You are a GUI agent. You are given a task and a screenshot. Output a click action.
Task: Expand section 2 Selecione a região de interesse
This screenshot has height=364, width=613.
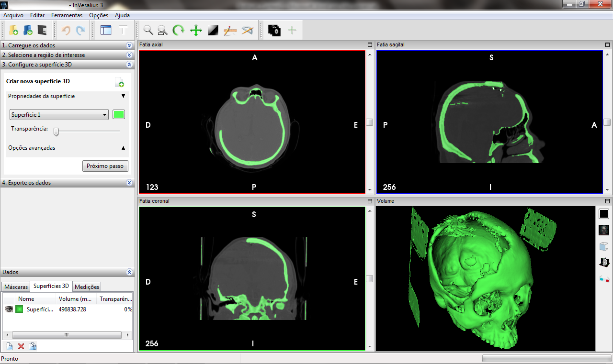click(129, 55)
